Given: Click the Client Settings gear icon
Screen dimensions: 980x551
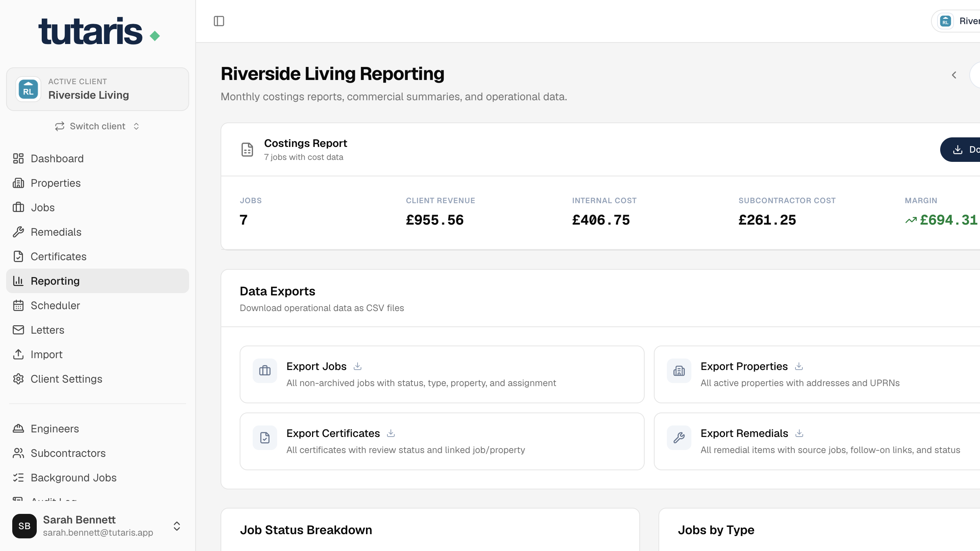Looking at the screenshot, I should [18, 379].
